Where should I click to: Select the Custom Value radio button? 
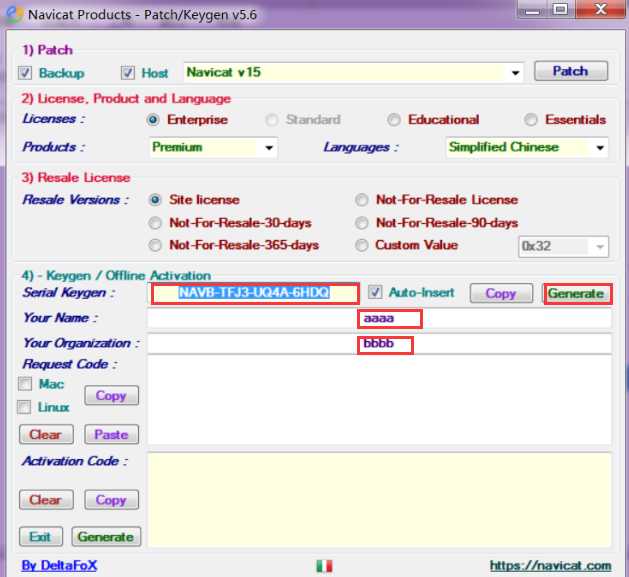point(361,245)
